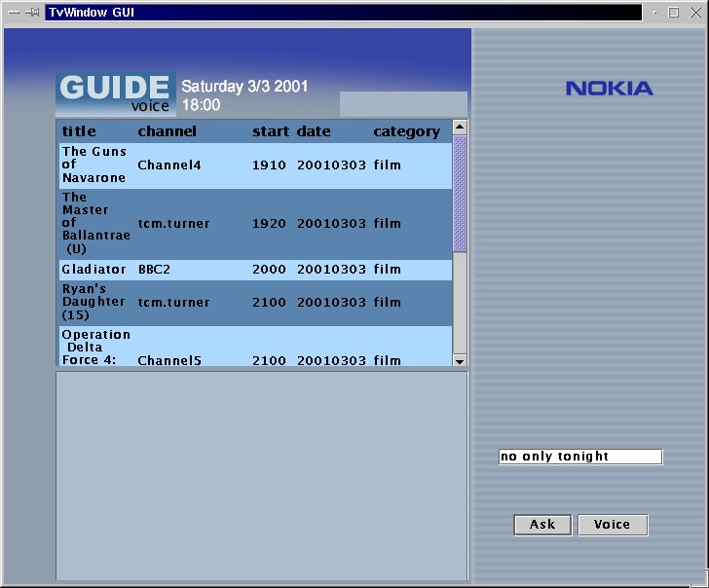Click the pin icon in title bar

pyautogui.click(x=32, y=13)
